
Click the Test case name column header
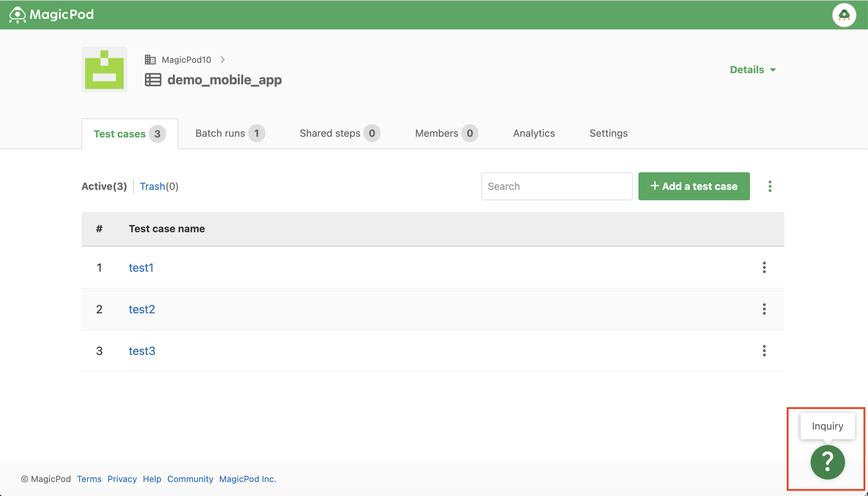[167, 229]
